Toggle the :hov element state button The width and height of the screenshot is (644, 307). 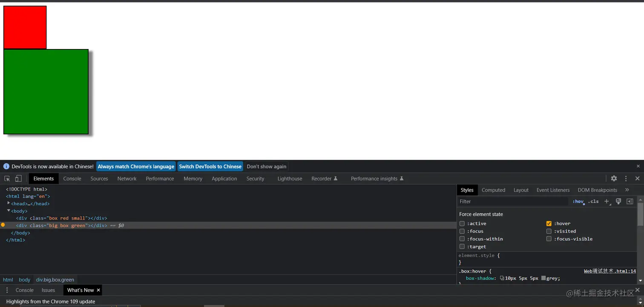pyautogui.click(x=578, y=202)
